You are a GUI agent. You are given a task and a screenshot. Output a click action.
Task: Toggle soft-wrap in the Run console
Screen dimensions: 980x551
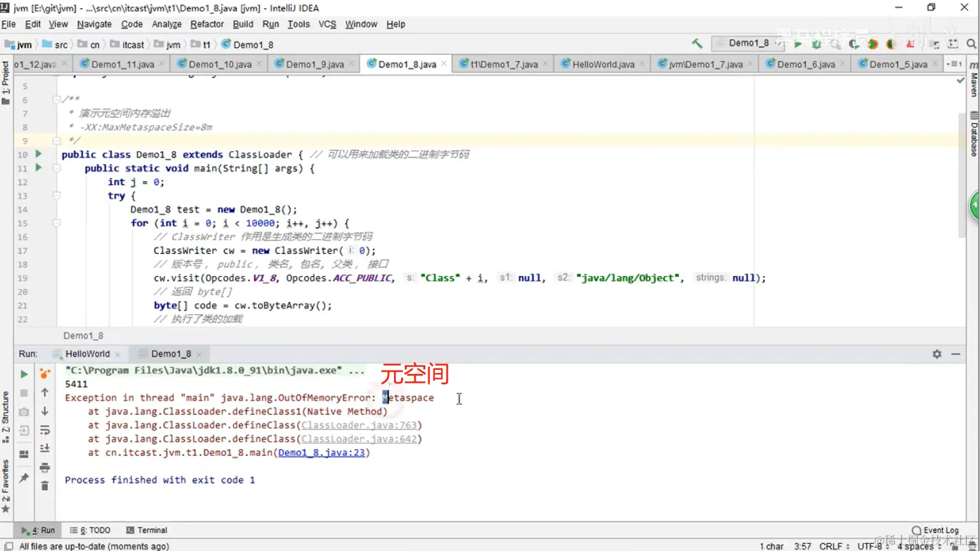point(45,430)
